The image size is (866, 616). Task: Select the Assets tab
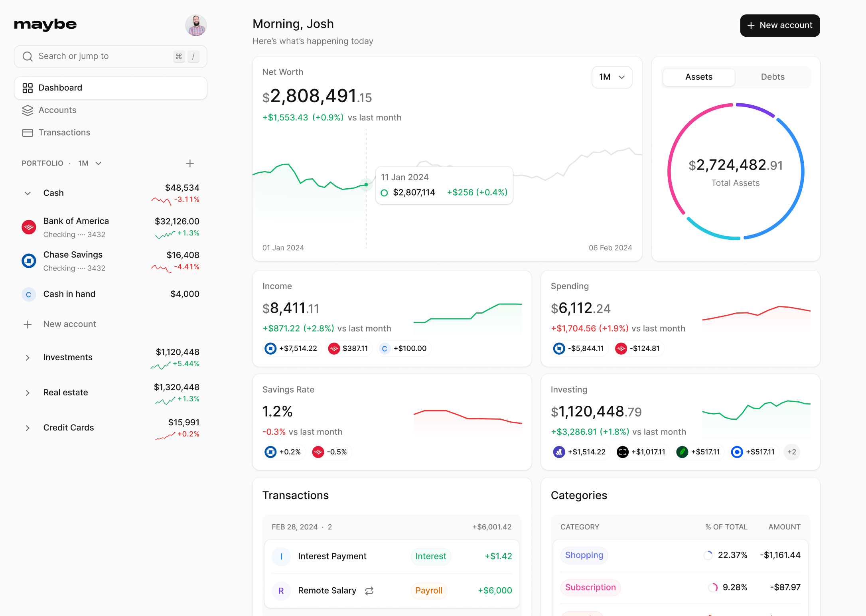point(698,77)
